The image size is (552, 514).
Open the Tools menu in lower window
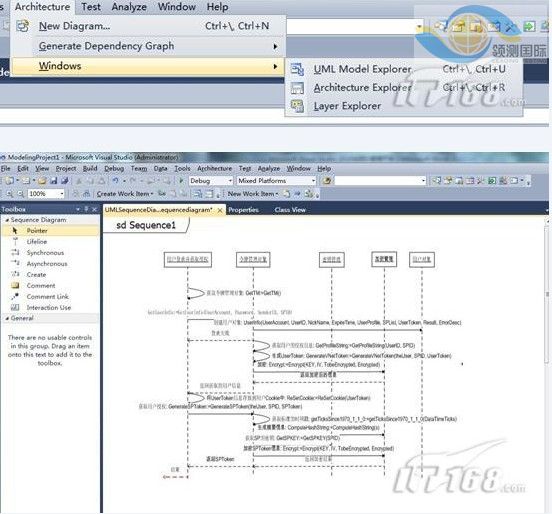pyautogui.click(x=182, y=168)
